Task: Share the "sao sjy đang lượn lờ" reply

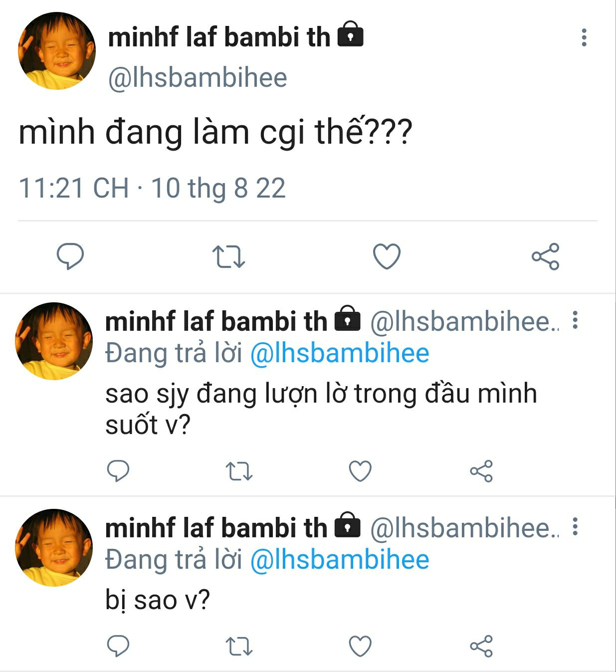Action: [481, 471]
